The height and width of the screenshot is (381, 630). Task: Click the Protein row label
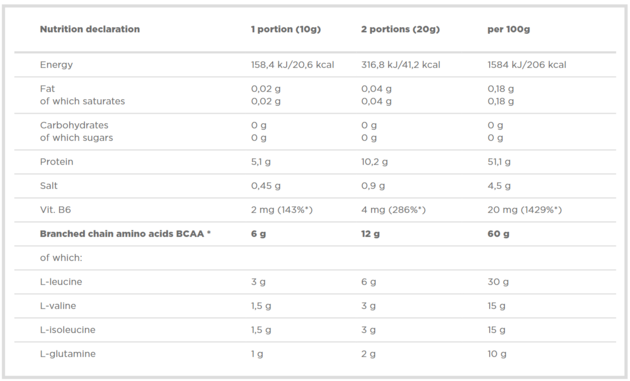[56, 162]
